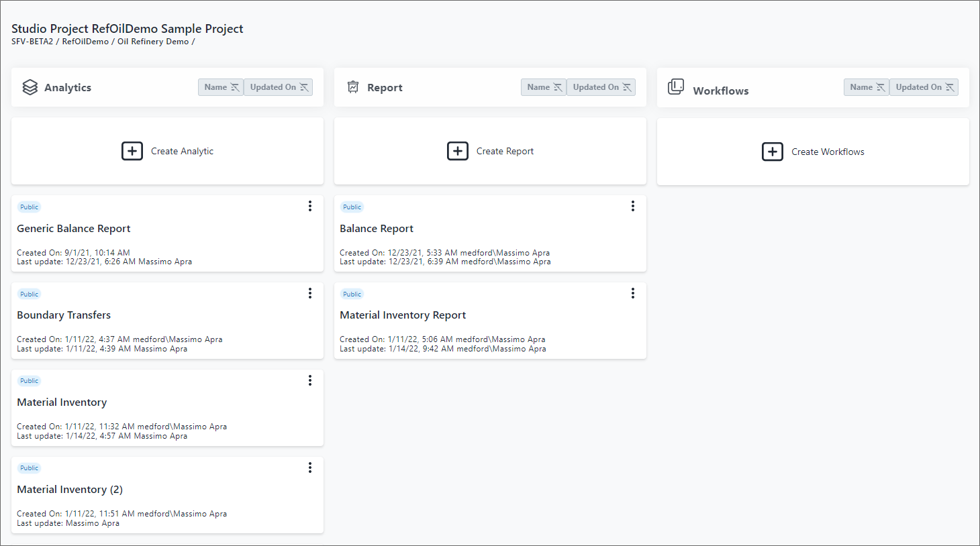Image resolution: width=980 pixels, height=546 pixels.
Task: Click the Create Report label
Action: pos(505,151)
